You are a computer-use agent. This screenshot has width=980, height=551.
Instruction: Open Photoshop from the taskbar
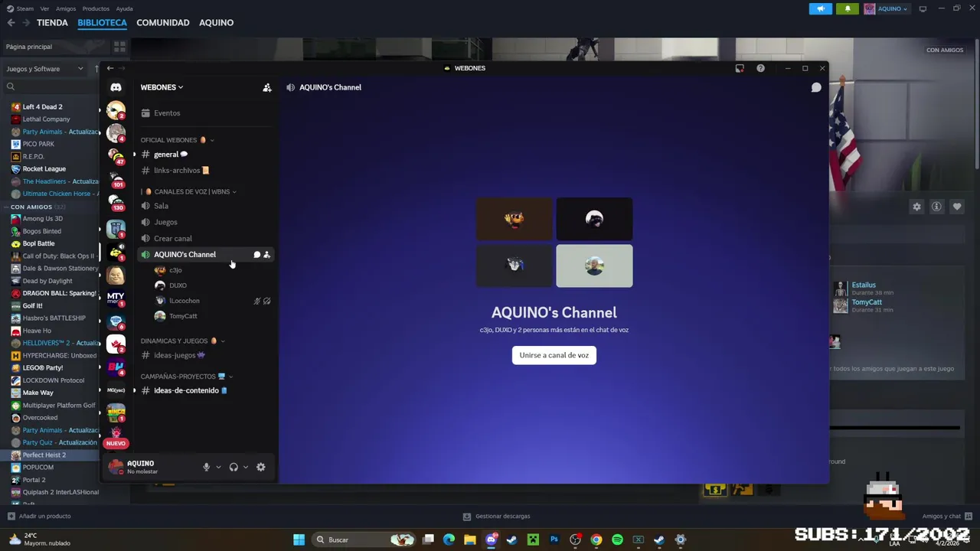click(554, 540)
